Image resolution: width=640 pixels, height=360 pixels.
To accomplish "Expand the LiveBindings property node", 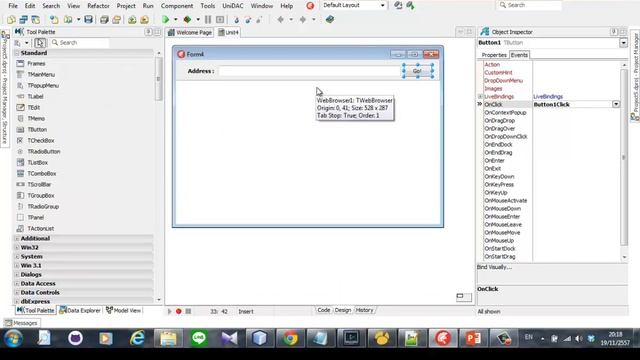I will coord(480,97).
